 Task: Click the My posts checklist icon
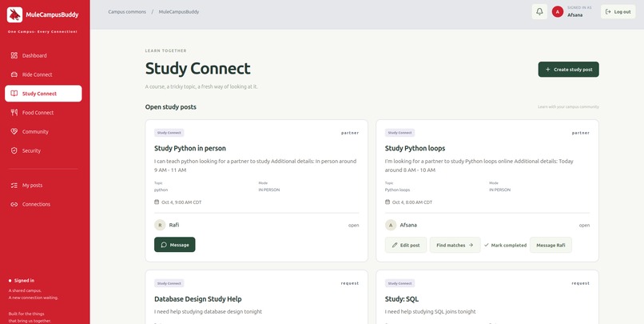(x=14, y=185)
